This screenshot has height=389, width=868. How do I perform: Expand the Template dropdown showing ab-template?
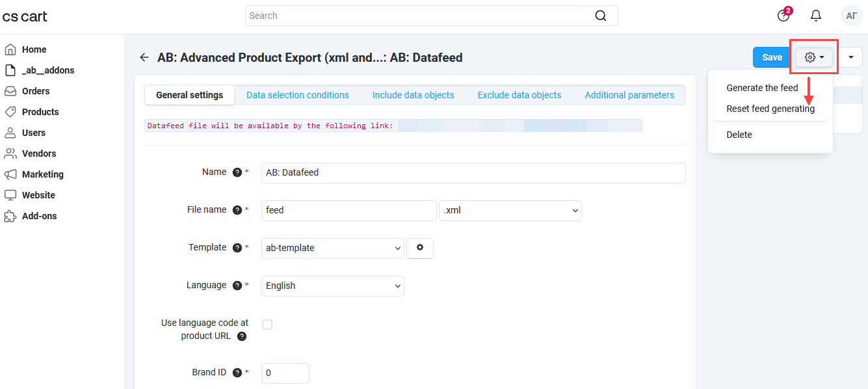click(x=332, y=248)
